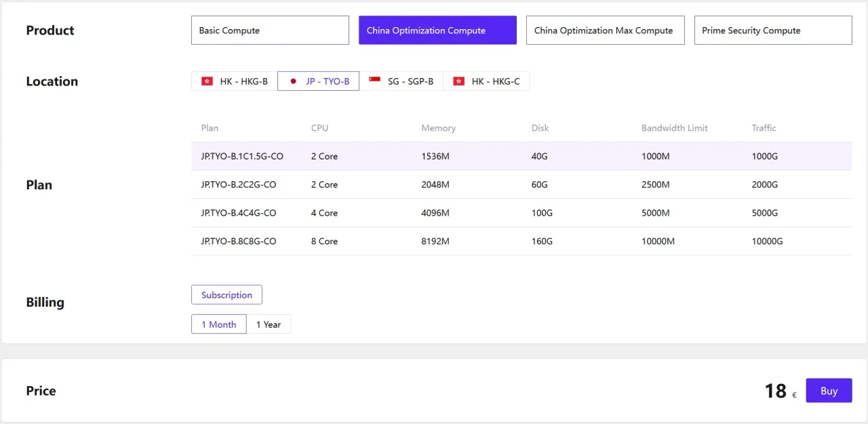The height and width of the screenshot is (424, 868).
Task: Click the 4096M memory cell
Action: pos(435,213)
